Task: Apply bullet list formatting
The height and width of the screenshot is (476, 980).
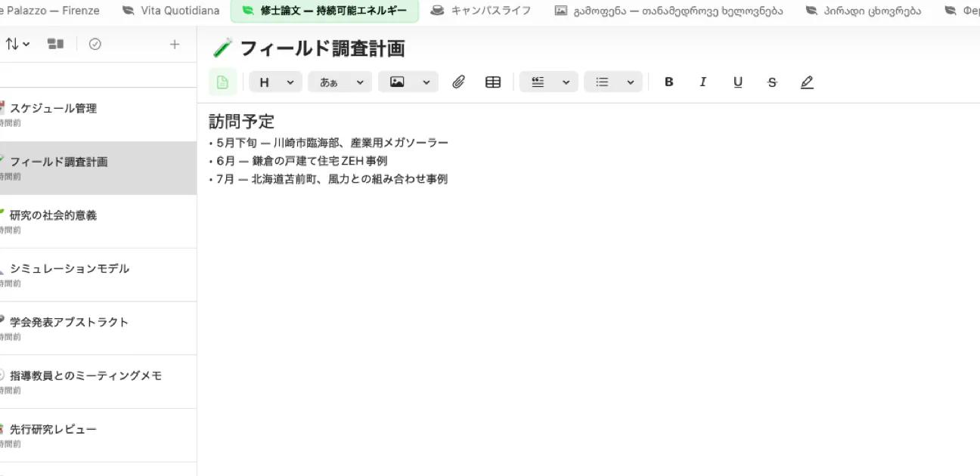Action: click(602, 82)
